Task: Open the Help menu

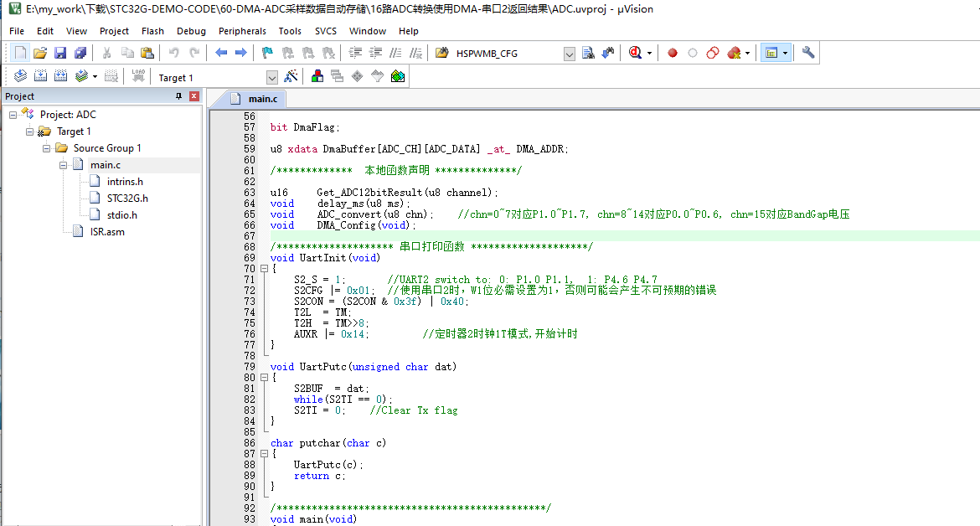Action: pyautogui.click(x=409, y=31)
